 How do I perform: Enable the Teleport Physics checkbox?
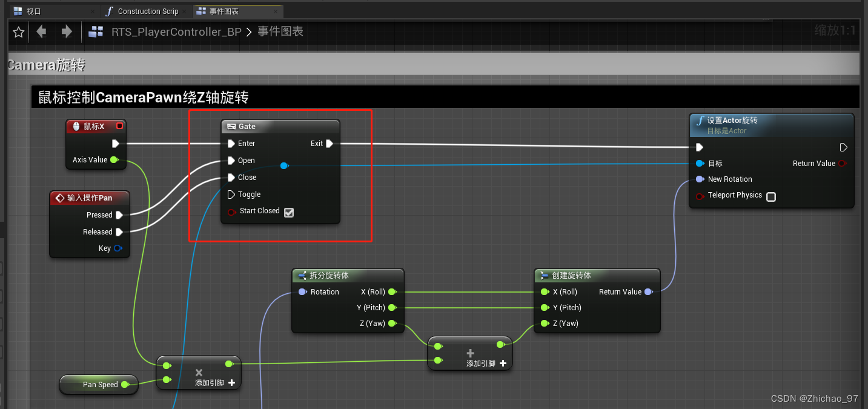pyautogui.click(x=771, y=196)
